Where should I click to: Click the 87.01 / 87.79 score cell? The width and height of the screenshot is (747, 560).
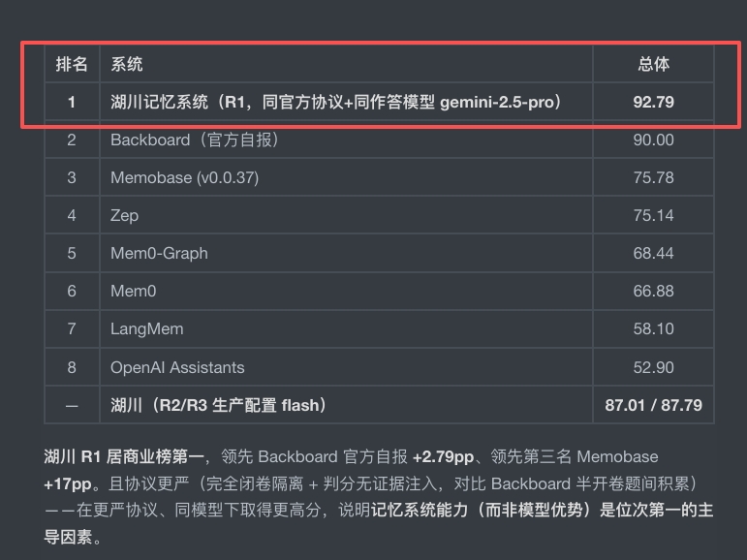(654, 405)
